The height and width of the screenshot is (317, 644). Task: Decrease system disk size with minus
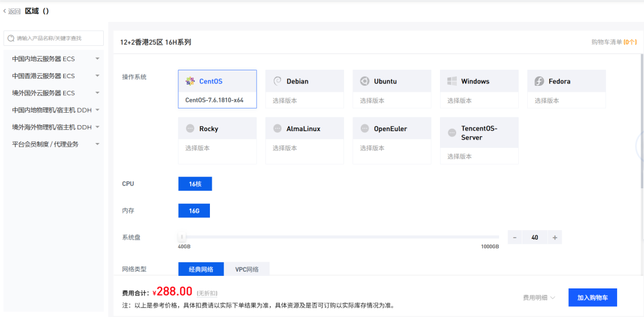pyautogui.click(x=515, y=237)
